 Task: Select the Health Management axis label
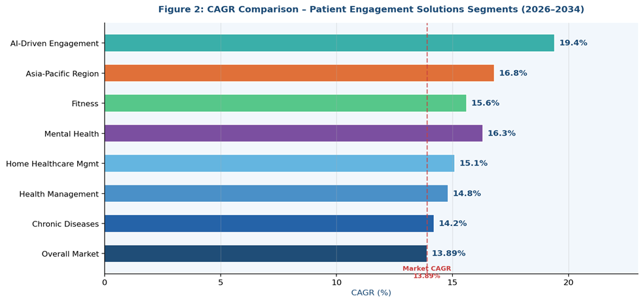59,194
